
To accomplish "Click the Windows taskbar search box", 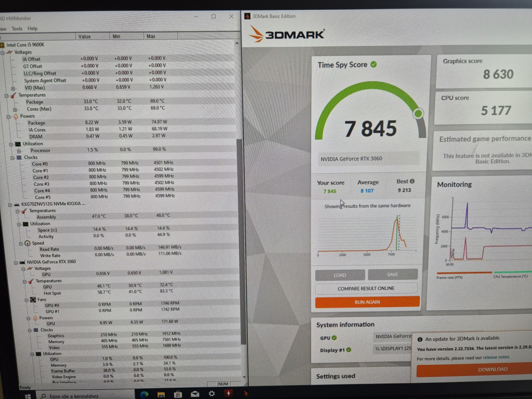I will tap(86, 395).
